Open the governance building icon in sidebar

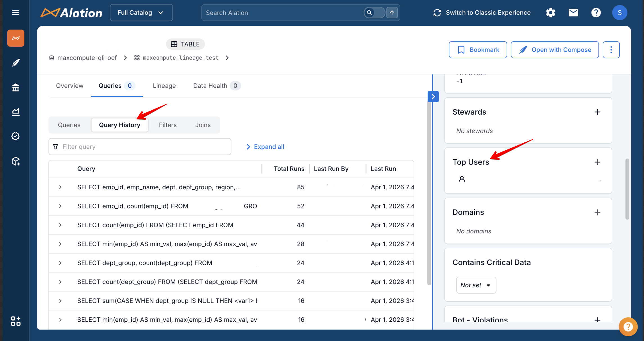pos(16,87)
